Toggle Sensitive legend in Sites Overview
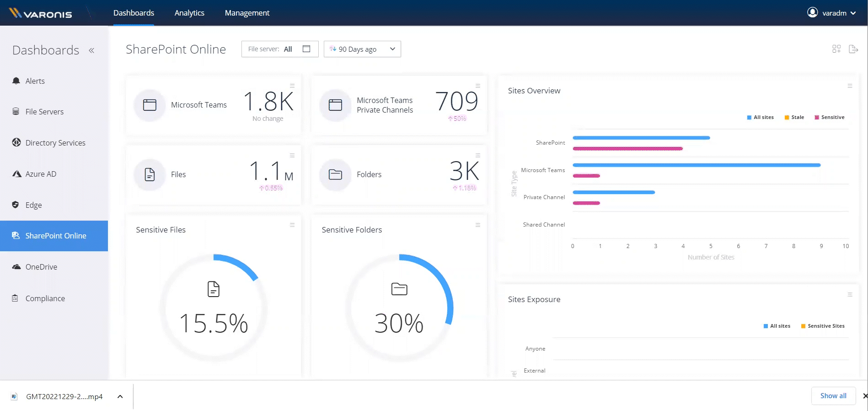 (830, 117)
